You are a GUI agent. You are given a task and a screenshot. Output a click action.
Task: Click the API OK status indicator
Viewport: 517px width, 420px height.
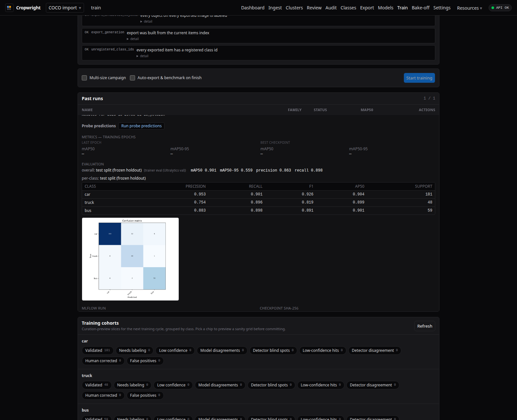coord(500,8)
